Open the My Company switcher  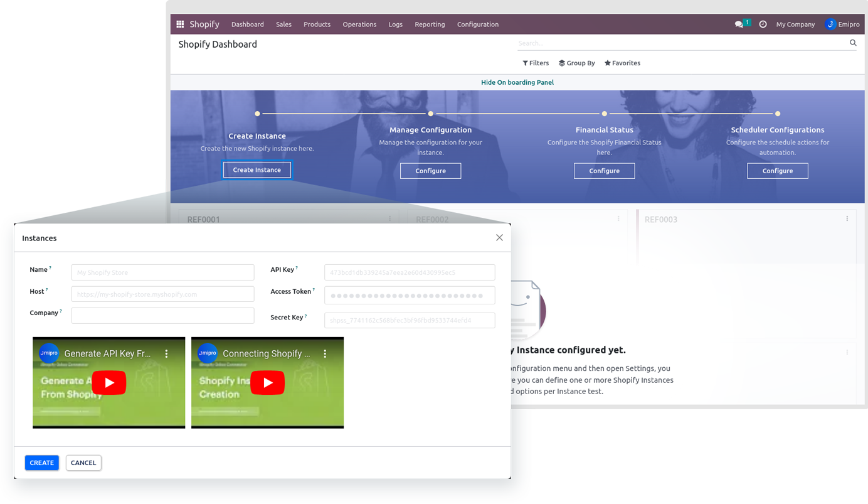[x=795, y=24]
